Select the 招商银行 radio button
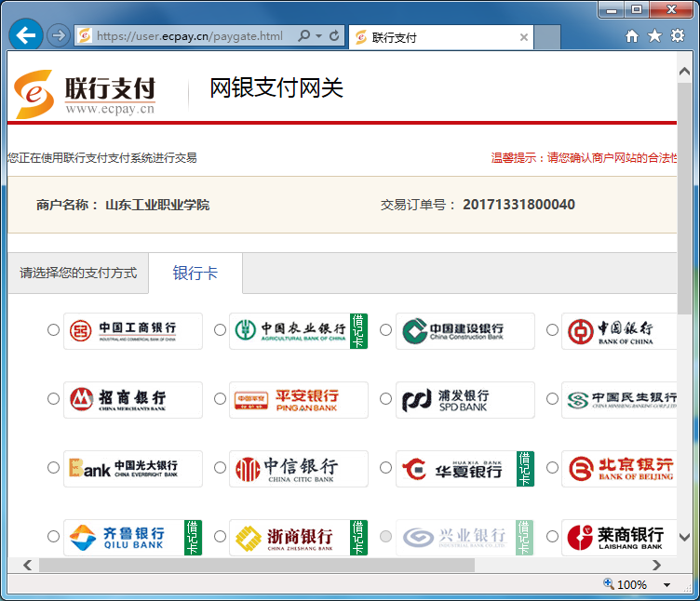 53,398
